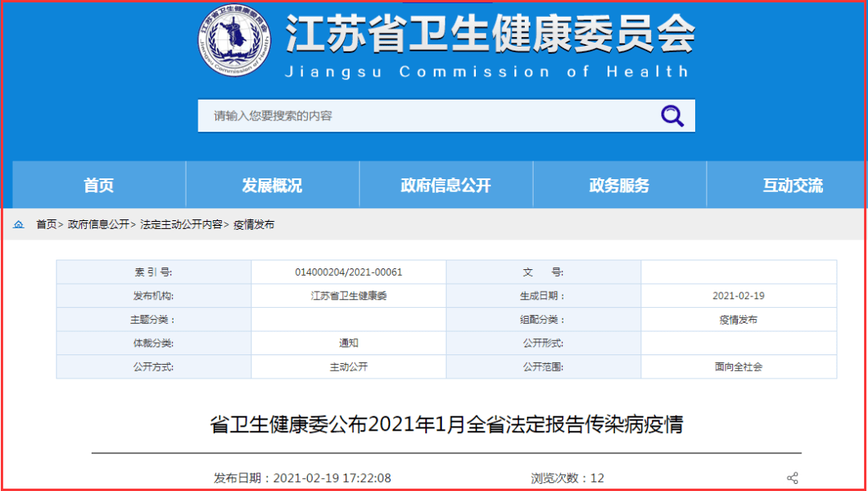Click the 公开方式 label cell
The height and width of the screenshot is (491, 868).
(x=154, y=367)
